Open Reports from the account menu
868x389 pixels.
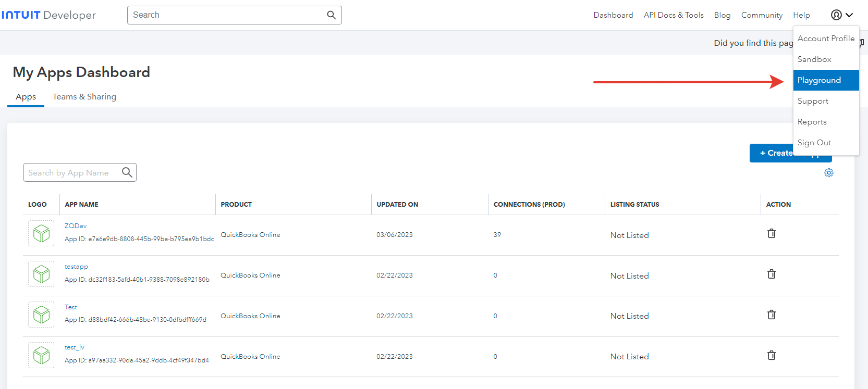coord(826,122)
